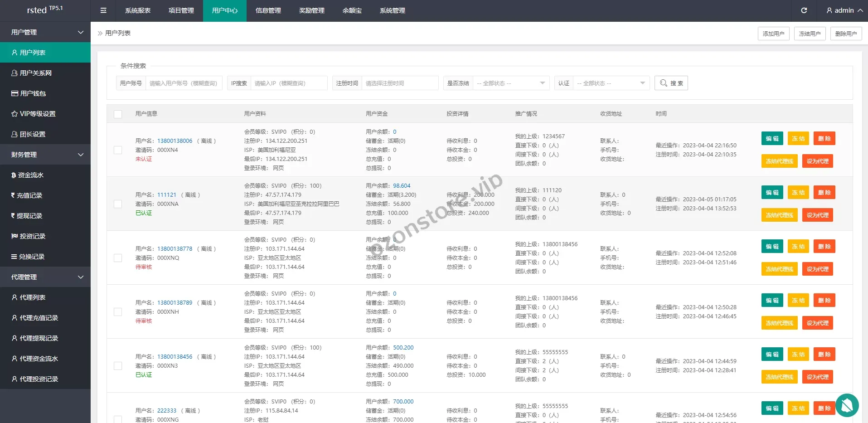Screen dimensions: 868x423
Task: Switch to the 系统报表 top menu
Action: click(x=138, y=10)
